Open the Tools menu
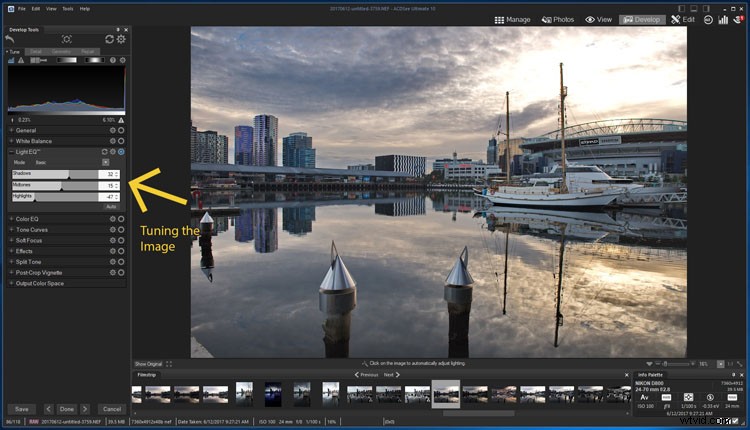Image resolution: width=750 pixels, height=430 pixels. click(68, 9)
